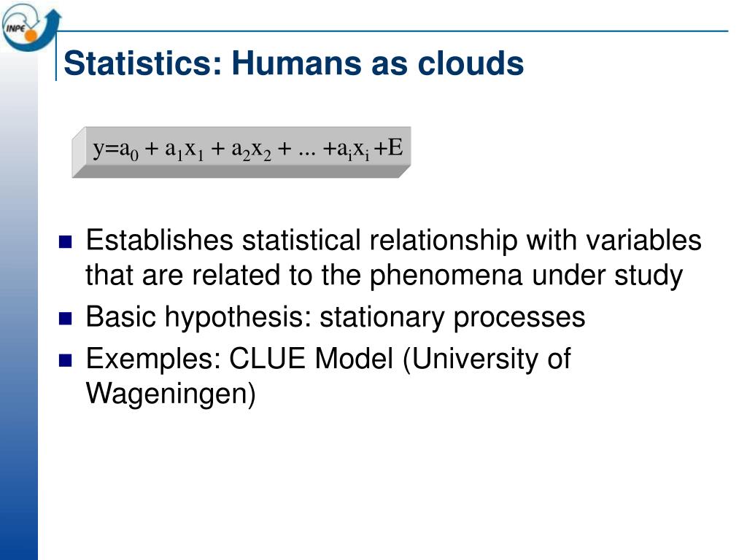Image resolution: width=747 pixels, height=560 pixels.
Task: Click the 'a2x2' term in the formula
Action: coord(251,150)
